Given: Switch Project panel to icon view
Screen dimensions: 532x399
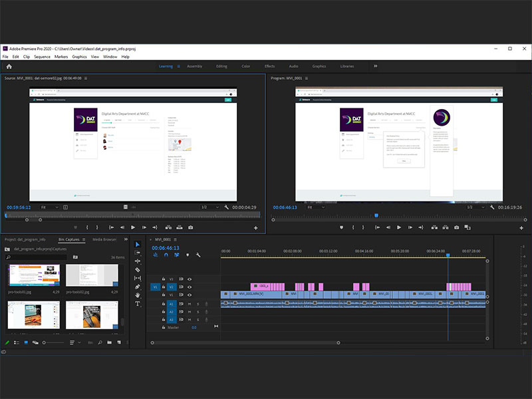Looking at the screenshot, I should click(26, 342).
